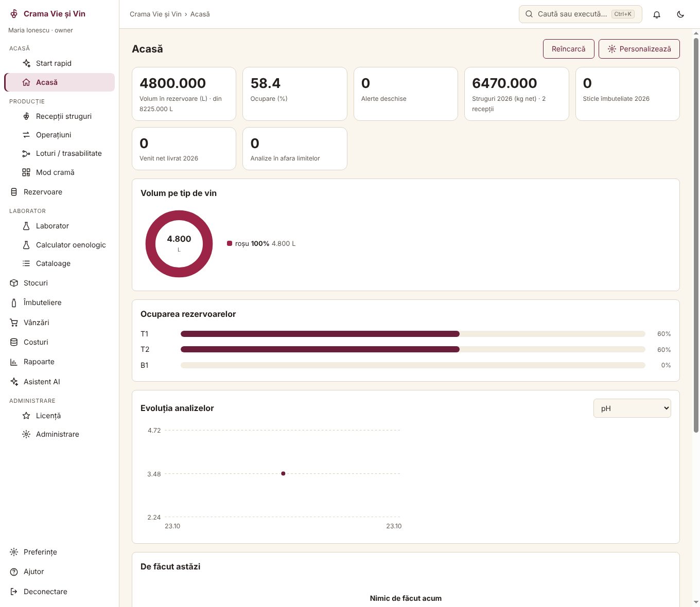Image resolution: width=700 pixels, height=607 pixels.
Task: Focus the Caută sau execută search field
Action: pos(581,14)
